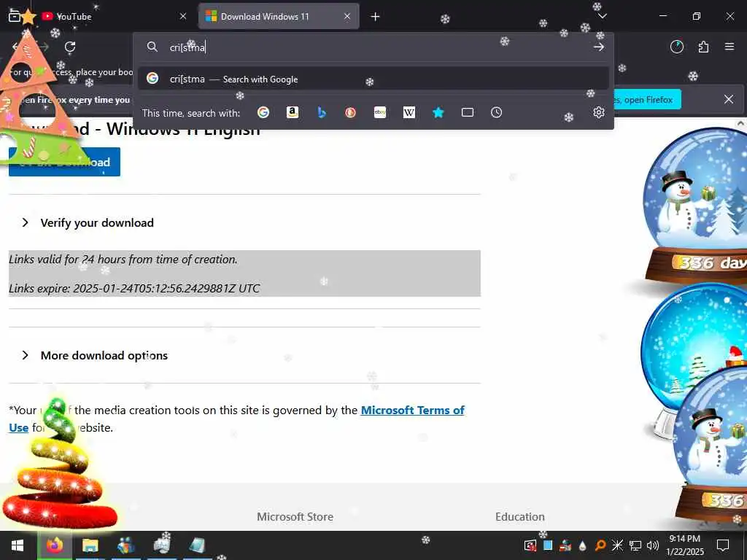Click Microsoft Store footer heading

click(x=295, y=517)
